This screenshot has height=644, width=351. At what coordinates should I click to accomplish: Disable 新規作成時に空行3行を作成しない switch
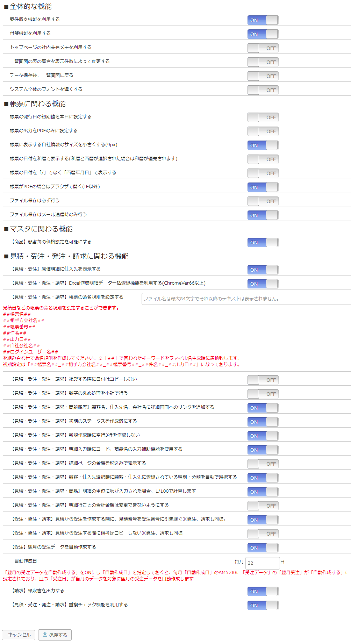pos(263,436)
